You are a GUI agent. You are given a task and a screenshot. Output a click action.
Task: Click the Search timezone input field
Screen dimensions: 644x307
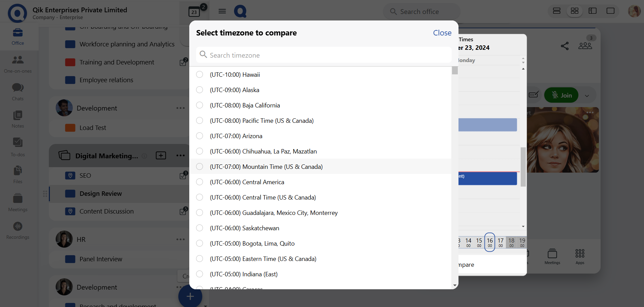point(325,55)
